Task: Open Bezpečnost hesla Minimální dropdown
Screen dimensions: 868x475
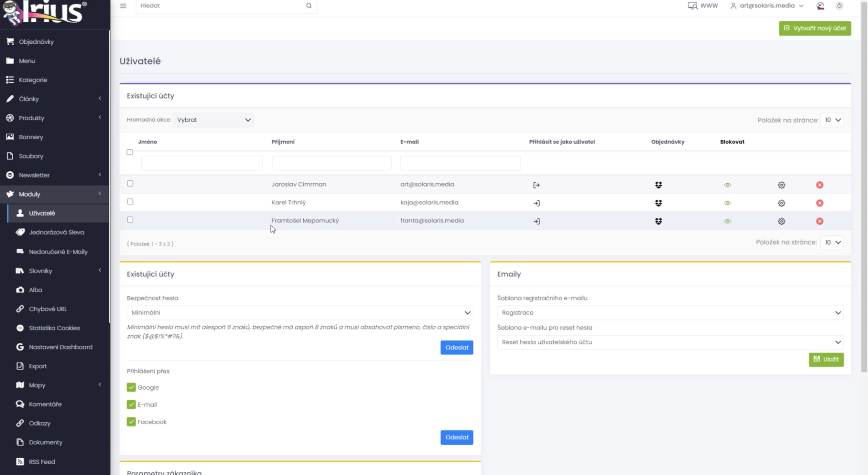Action: tap(300, 313)
